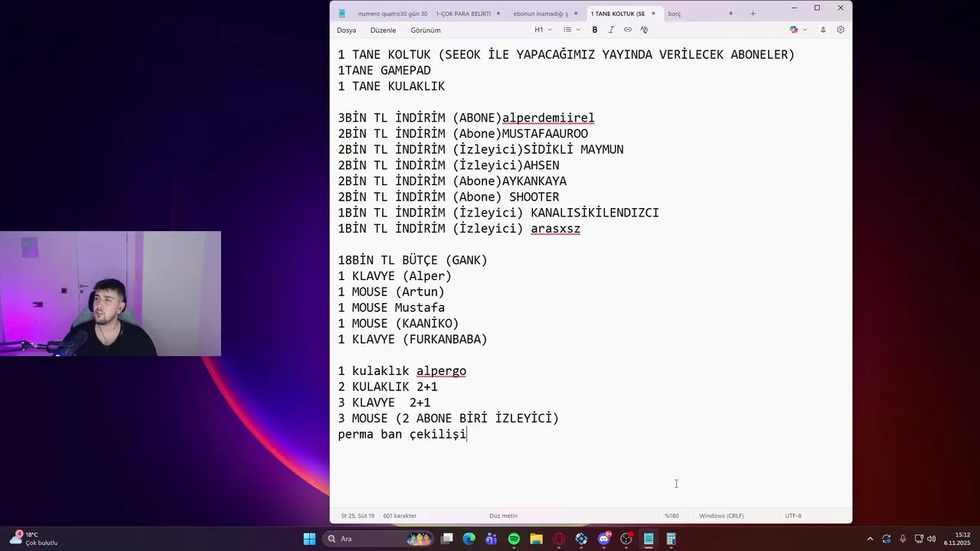
Task: Open Notepad settings gear
Action: (x=841, y=30)
